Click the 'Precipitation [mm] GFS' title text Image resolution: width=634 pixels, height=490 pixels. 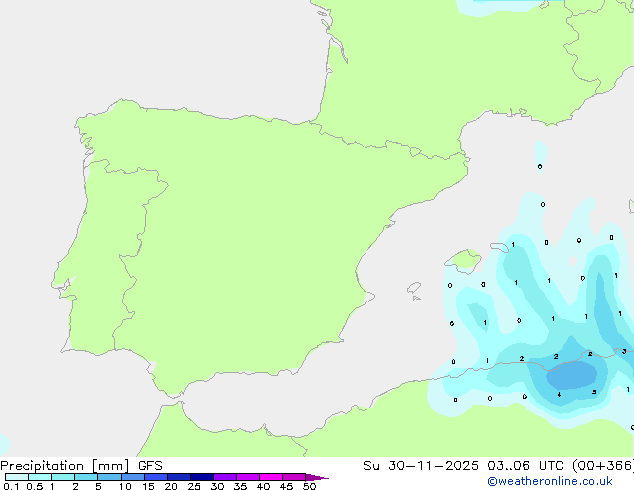[x=81, y=466]
